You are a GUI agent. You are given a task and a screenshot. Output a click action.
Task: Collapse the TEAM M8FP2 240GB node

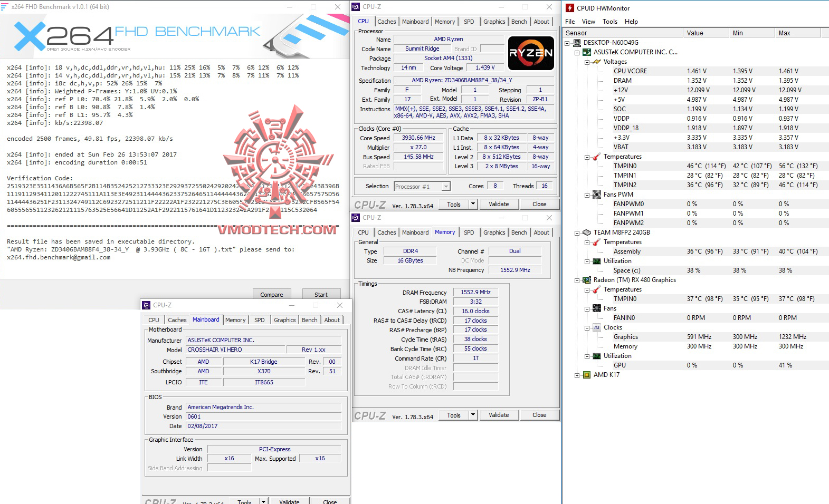(577, 232)
